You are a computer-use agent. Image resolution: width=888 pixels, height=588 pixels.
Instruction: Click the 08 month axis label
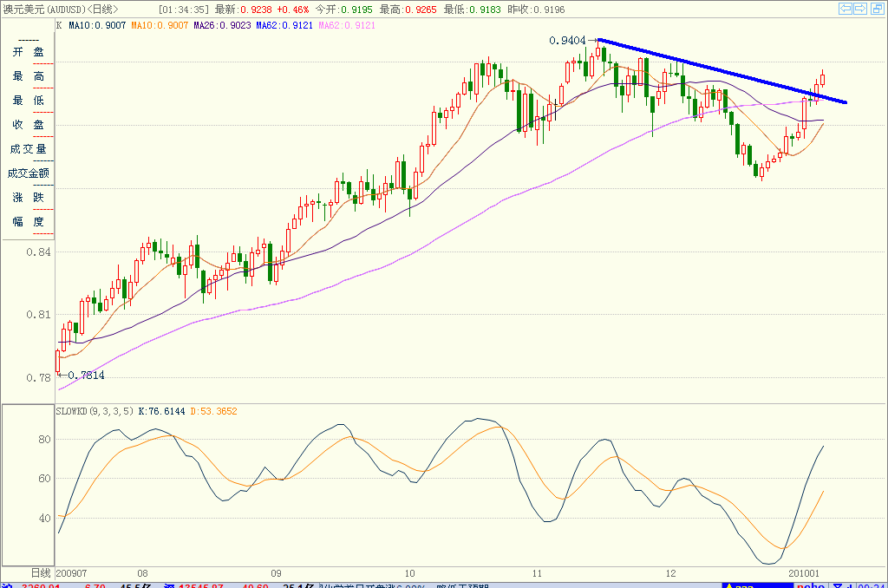pos(142,573)
